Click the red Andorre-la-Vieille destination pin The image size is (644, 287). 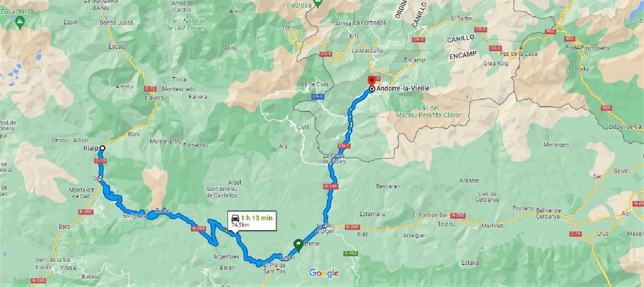(x=372, y=80)
